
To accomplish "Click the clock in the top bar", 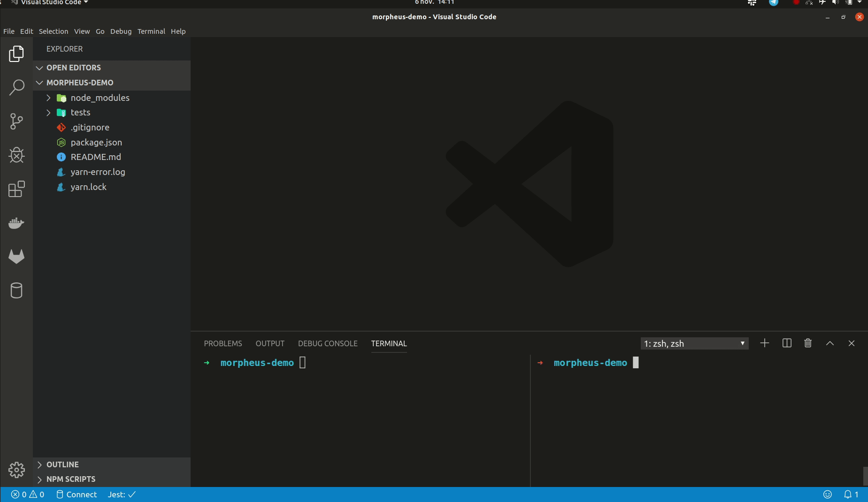I will (434, 2).
